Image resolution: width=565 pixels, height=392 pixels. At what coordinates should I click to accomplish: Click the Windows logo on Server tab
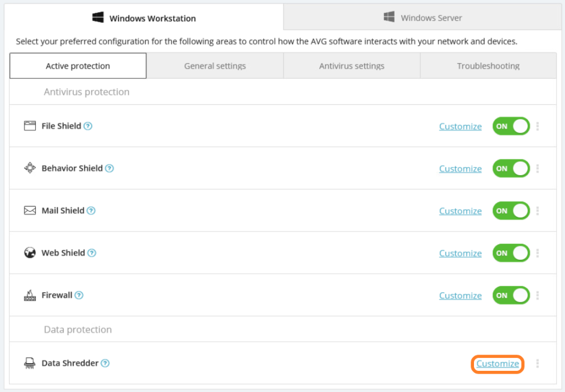click(x=389, y=17)
